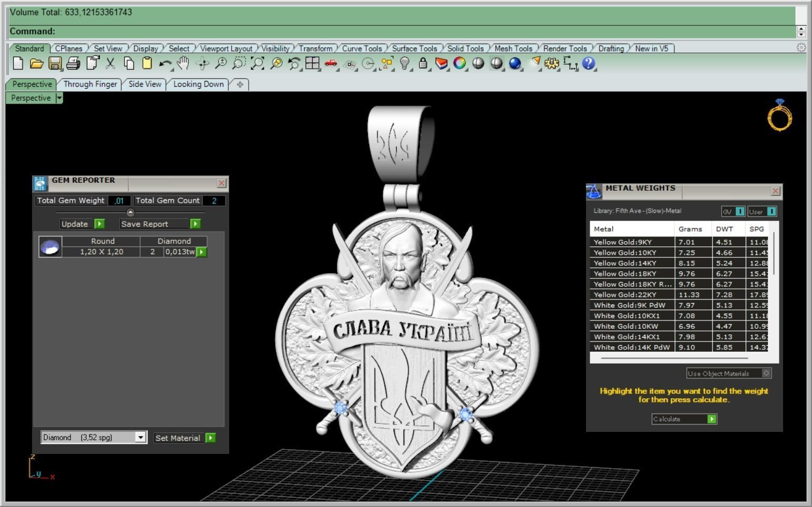
Task: Open the Render Tools toolbar tab
Action: coord(565,48)
